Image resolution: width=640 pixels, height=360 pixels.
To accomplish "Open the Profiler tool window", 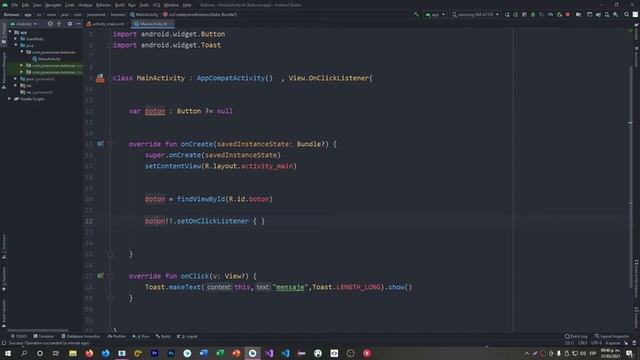I will (117, 336).
